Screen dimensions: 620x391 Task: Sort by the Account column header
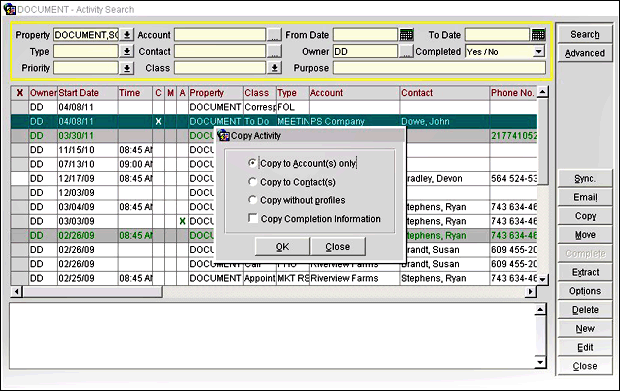pos(354,93)
